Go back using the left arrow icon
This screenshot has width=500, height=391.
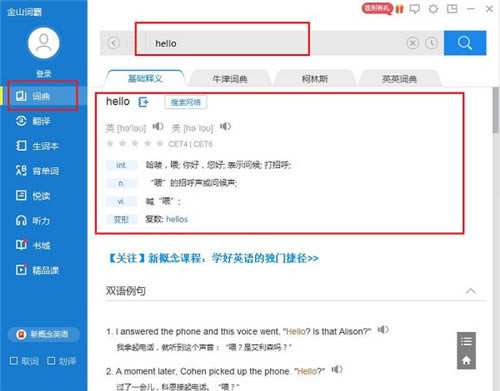click(114, 43)
